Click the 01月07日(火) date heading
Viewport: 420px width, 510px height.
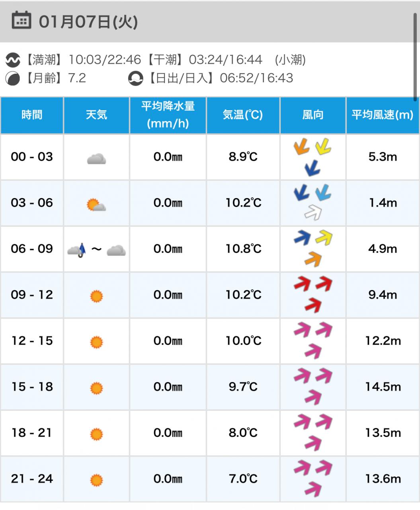pyautogui.click(x=88, y=22)
